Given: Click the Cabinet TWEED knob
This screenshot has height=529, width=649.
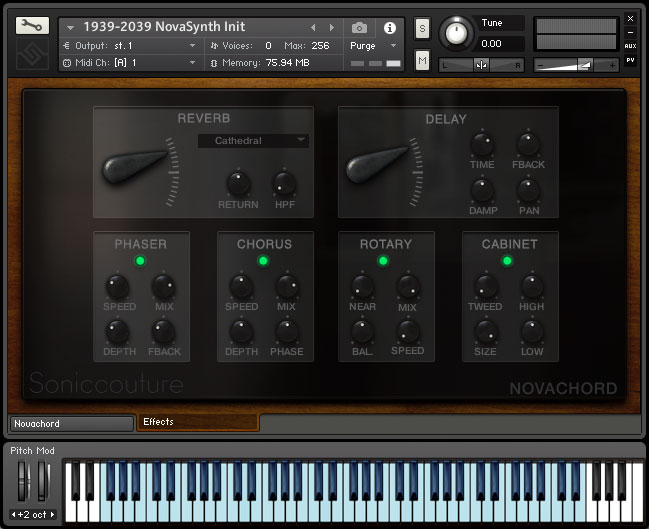Looking at the screenshot, I should pos(485,287).
